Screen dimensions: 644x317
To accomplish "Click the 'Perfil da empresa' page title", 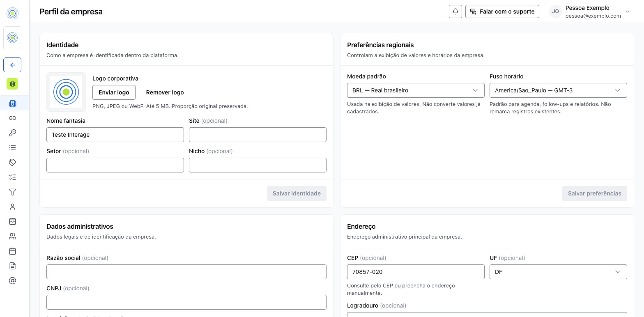I will [x=71, y=11].
